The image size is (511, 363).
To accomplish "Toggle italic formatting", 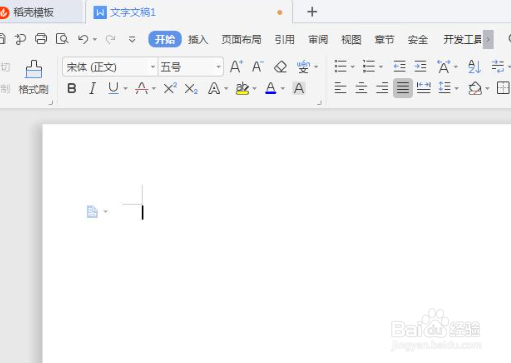I will [93, 88].
